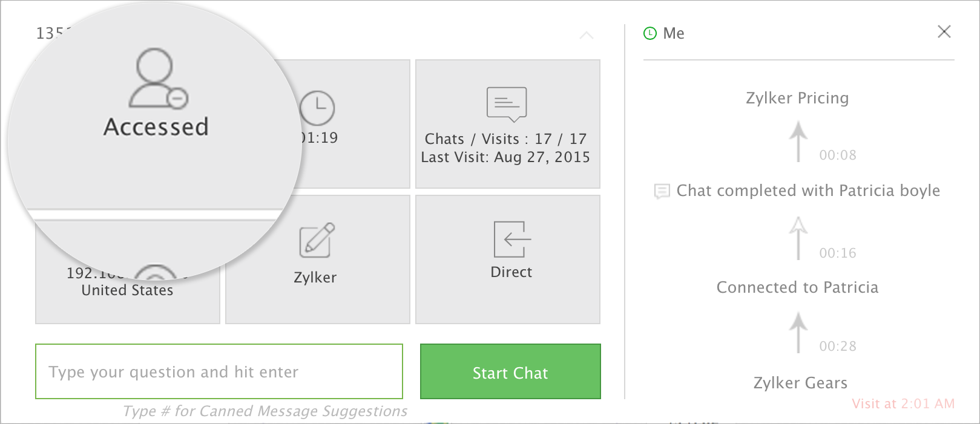The height and width of the screenshot is (424, 980).
Task: Open the Zylker Pricing page entry
Action: coord(797,98)
